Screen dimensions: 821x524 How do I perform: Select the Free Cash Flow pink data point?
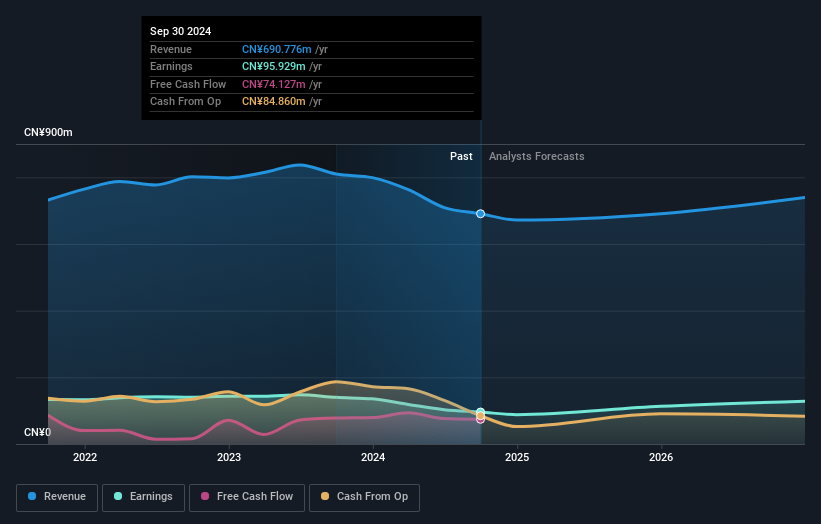tap(480, 420)
